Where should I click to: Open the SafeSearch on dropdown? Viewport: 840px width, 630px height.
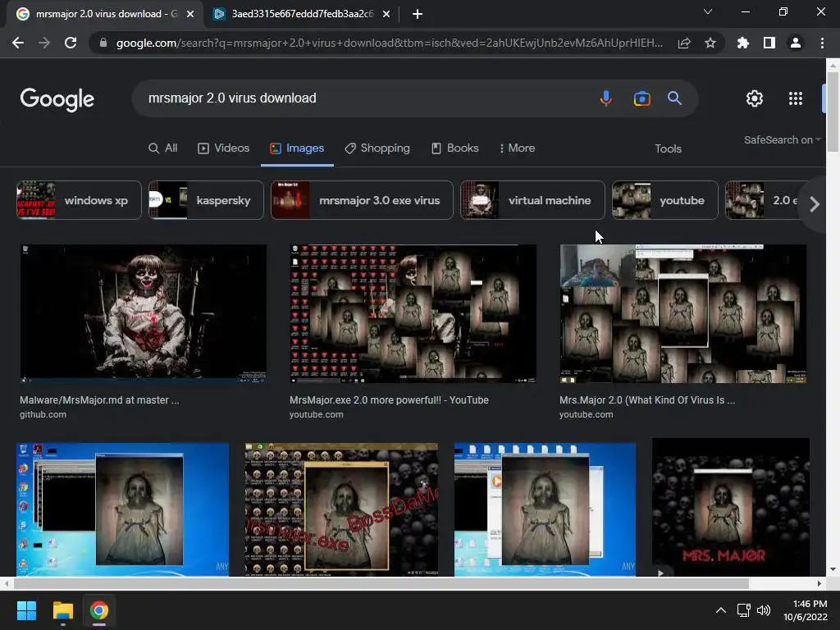(x=782, y=139)
